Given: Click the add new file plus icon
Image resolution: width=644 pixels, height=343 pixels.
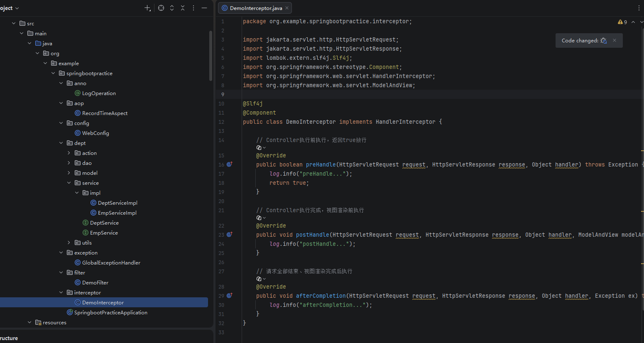Looking at the screenshot, I should point(147,8).
